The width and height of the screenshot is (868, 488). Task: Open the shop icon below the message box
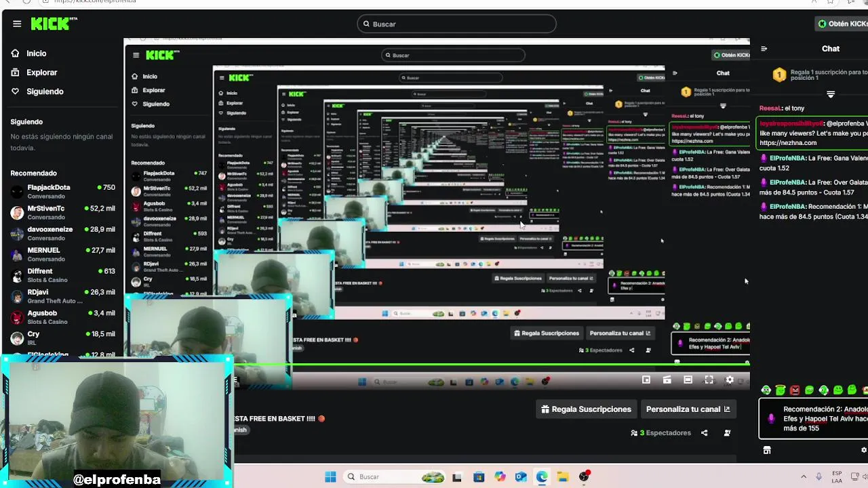767,450
